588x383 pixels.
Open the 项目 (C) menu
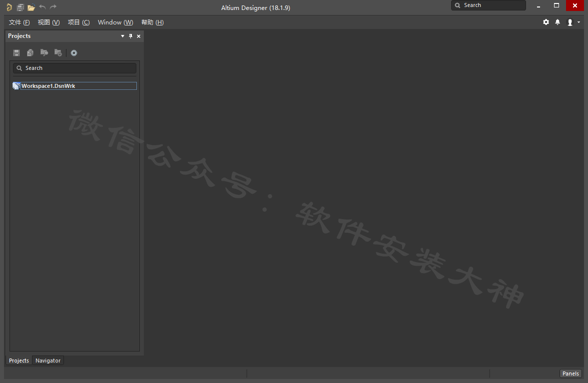pyautogui.click(x=79, y=22)
